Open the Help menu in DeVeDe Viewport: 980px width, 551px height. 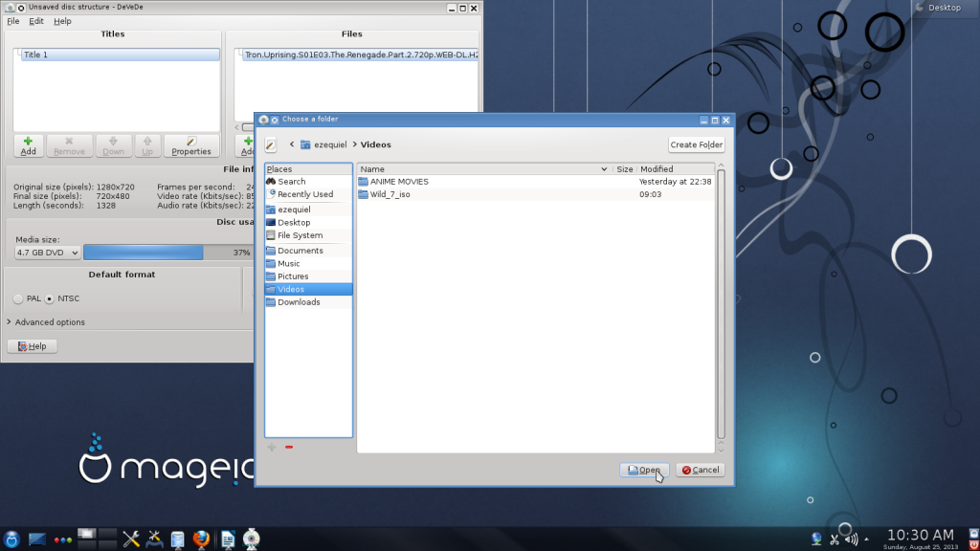(62, 21)
